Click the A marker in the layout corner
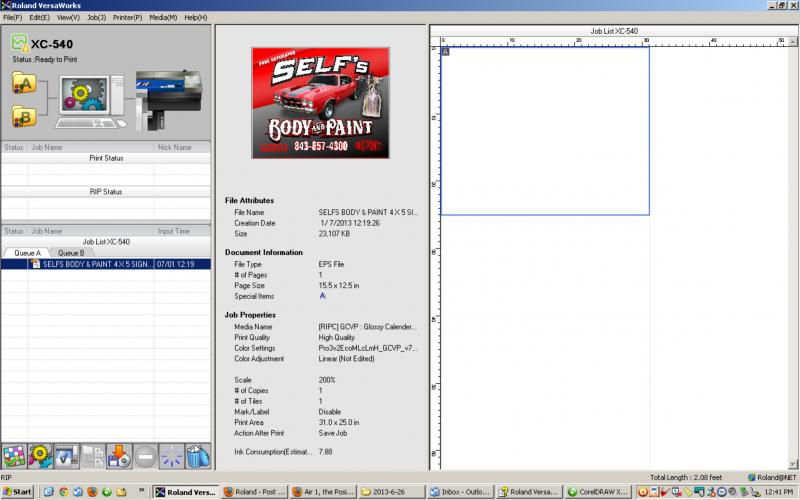Screen dimensions: 800x500 445,52
